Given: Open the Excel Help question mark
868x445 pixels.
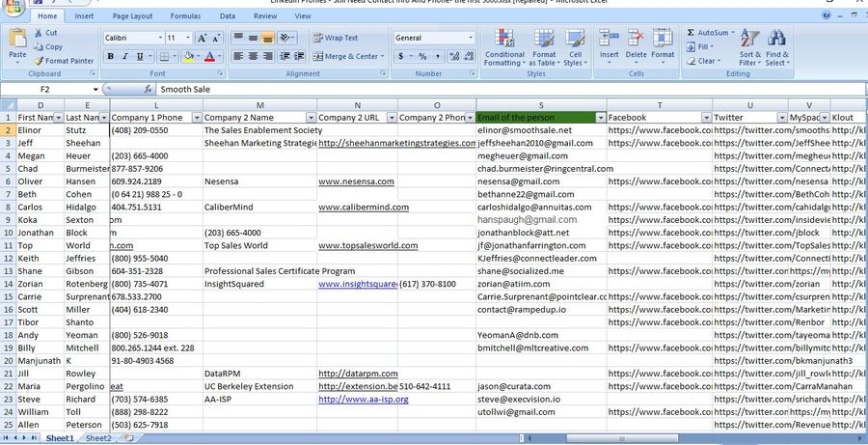Looking at the screenshot, I should tap(827, 15).
